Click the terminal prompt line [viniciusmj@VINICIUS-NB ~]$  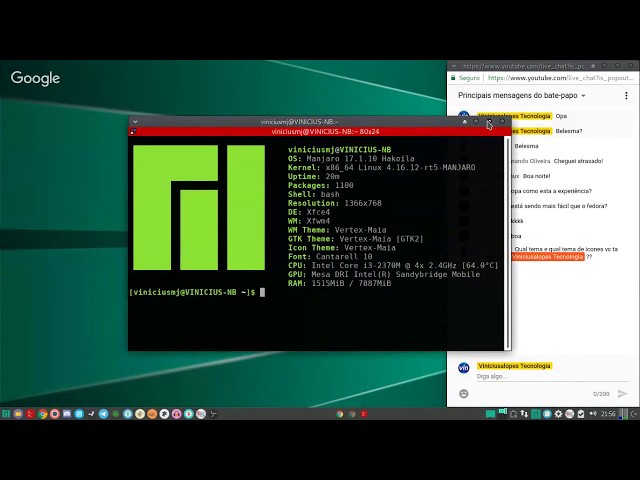192,292
